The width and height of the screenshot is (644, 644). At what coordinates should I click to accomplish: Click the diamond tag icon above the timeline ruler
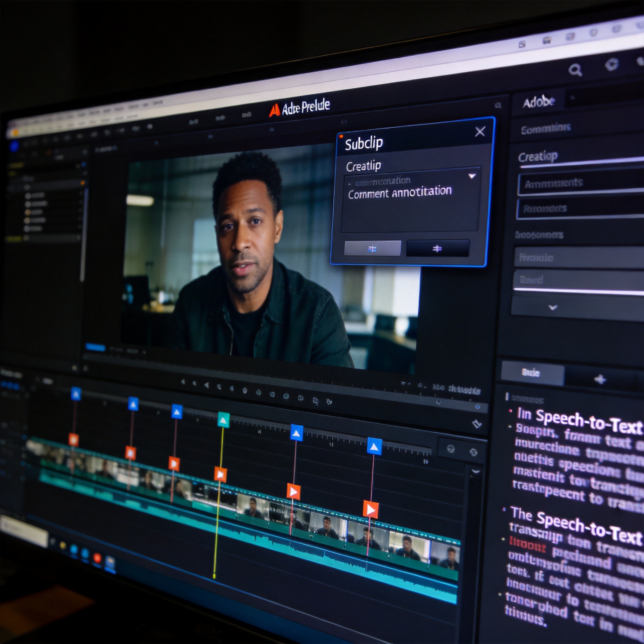477,424
